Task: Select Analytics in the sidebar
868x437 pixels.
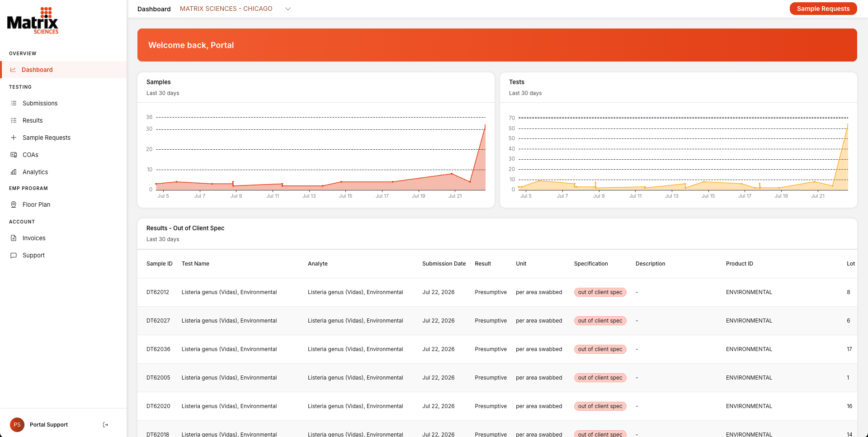Action: point(63,172)
